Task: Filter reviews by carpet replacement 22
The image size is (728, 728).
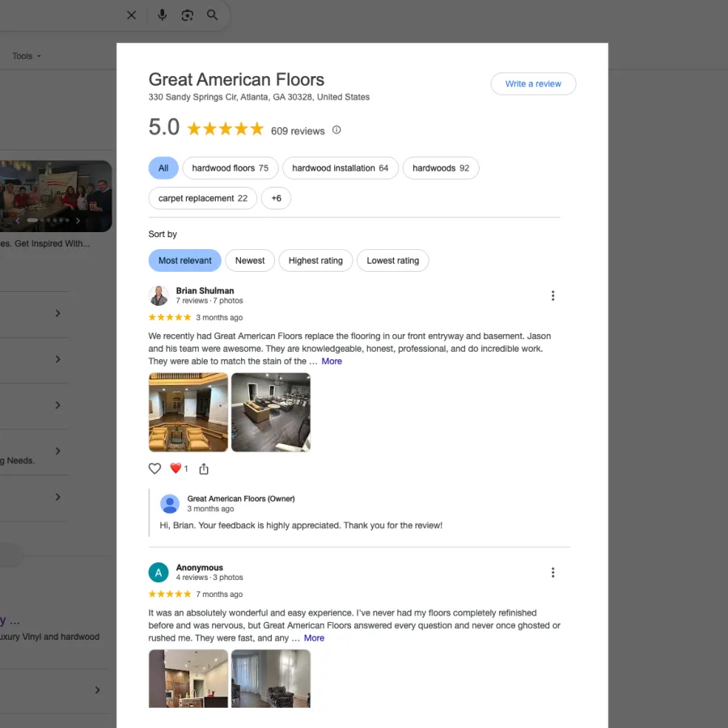Action: pos(203,198)
